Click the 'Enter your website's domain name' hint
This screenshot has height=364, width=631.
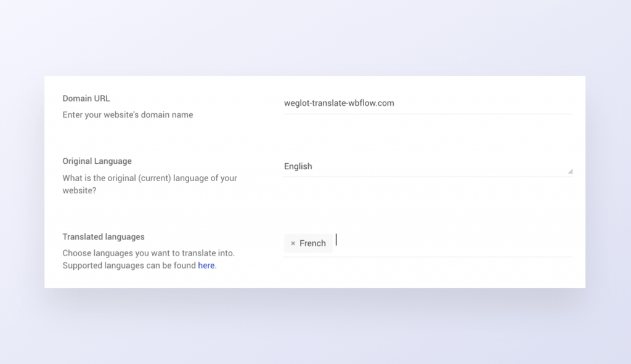[x=128, y=115]
